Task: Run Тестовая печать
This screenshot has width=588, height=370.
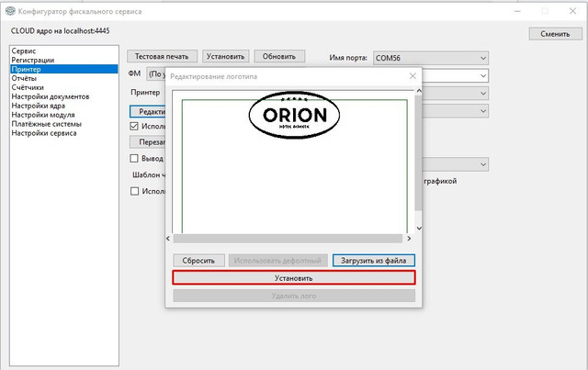Action: (162, 56)
